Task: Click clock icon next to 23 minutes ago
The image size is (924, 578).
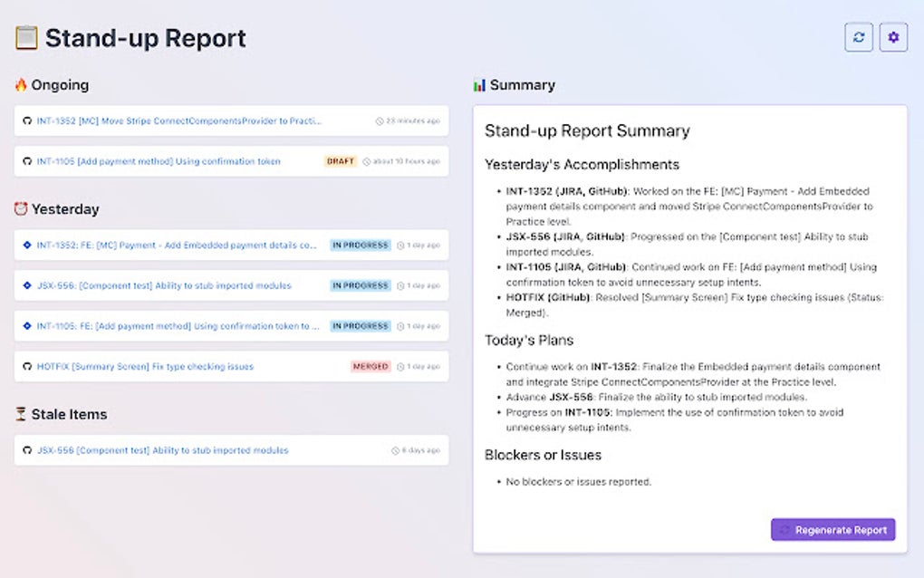Action: pyautogui.click(x=380, y=120)
